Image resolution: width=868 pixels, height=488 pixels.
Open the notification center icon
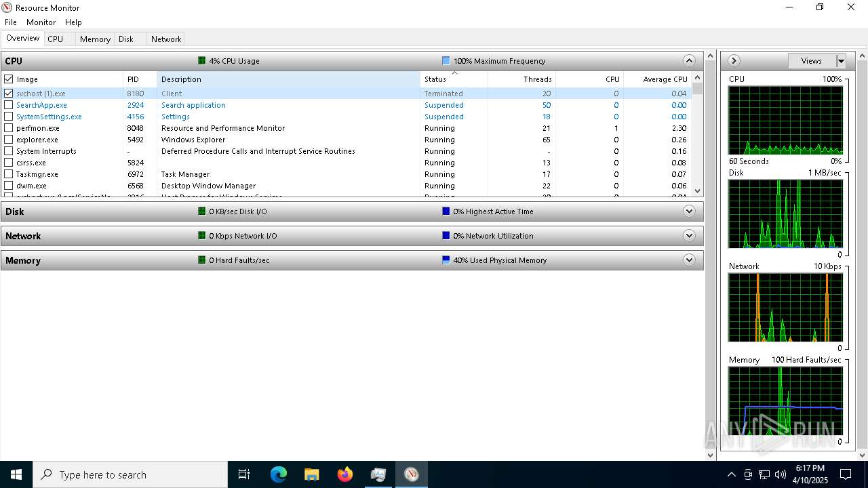click(x=846, y=474)
